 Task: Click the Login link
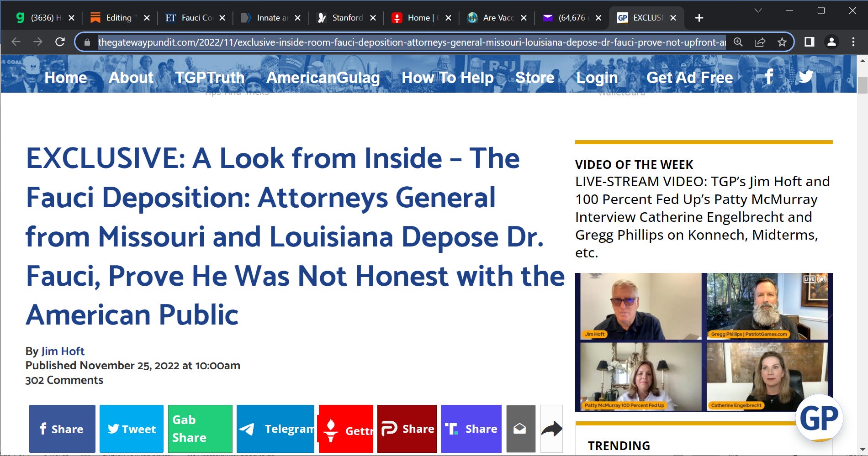click(597, 78)
